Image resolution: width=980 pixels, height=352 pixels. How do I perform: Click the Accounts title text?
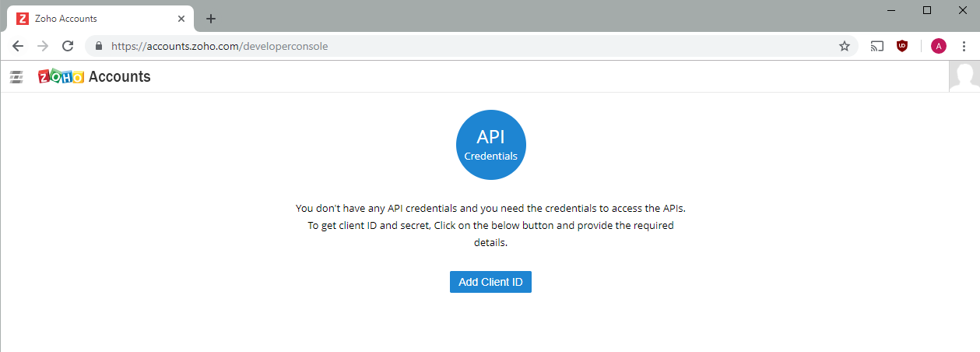click(119, 76)
